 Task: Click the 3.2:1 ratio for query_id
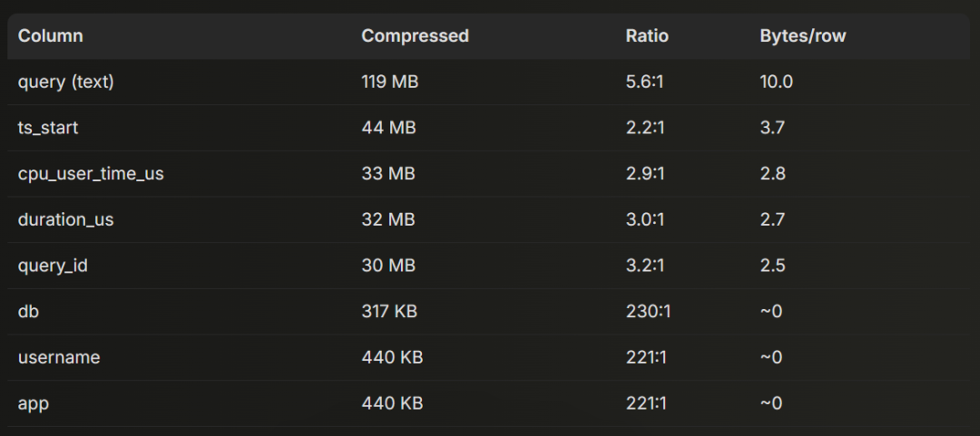pos(645,266)
